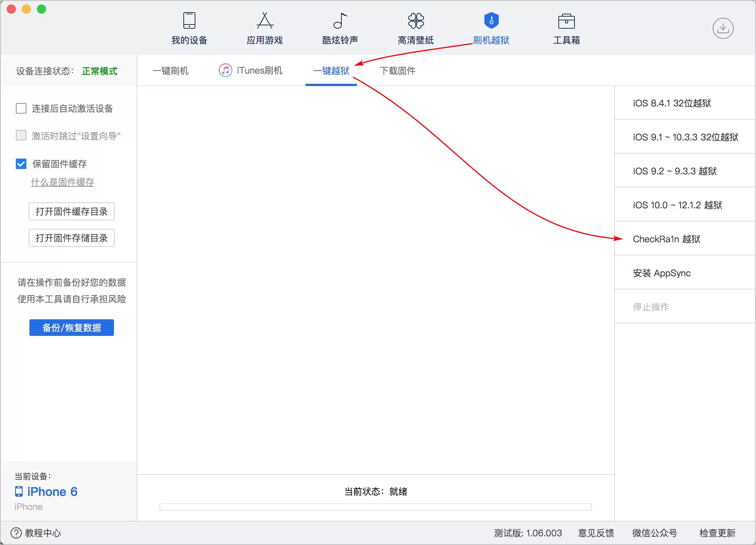The width and height of the screenshot is (756, 545).
Task: Click the 教程中心 help question icon
Action: [16, 533]
